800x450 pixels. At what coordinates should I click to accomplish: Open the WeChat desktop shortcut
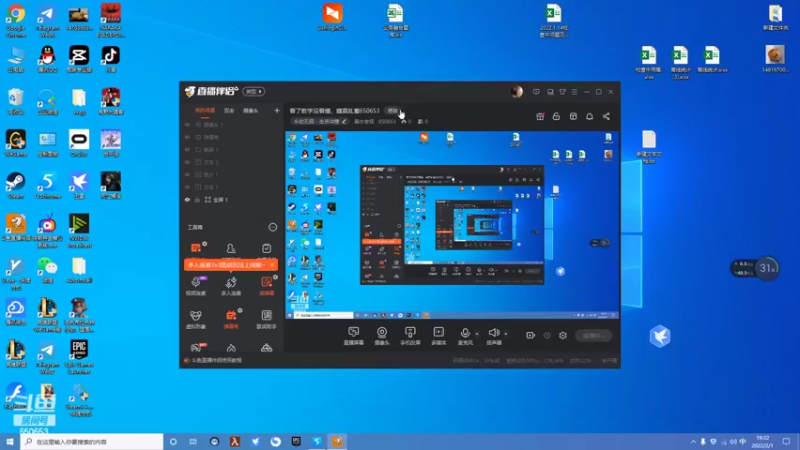pyautogui.click(x=47, y=270)
